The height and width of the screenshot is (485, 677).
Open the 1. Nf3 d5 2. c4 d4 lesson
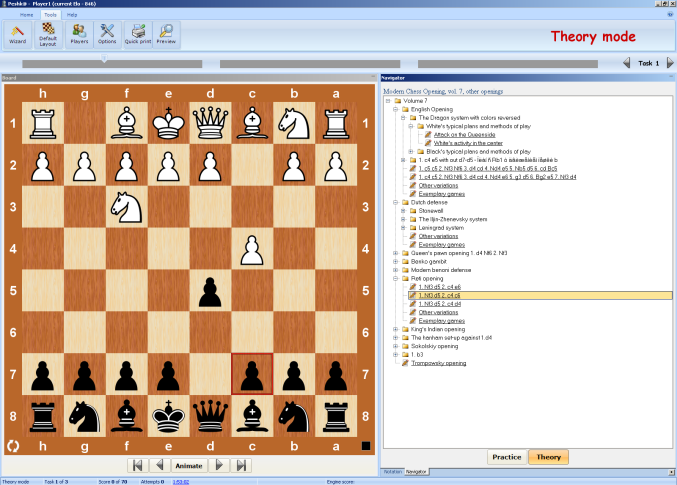[440, 304]
